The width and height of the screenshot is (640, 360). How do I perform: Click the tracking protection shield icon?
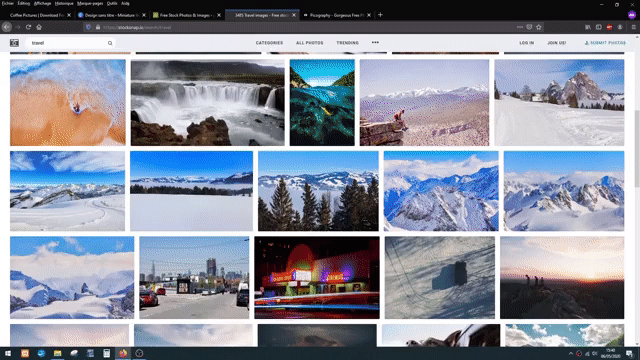click(88, 27)
